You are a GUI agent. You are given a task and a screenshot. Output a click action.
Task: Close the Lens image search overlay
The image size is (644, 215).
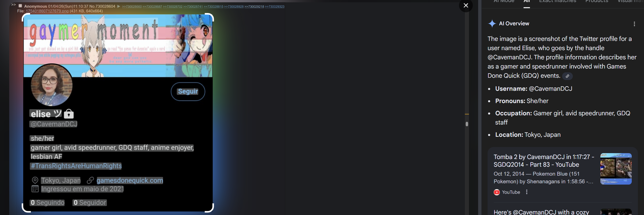(x=466, y=5)
